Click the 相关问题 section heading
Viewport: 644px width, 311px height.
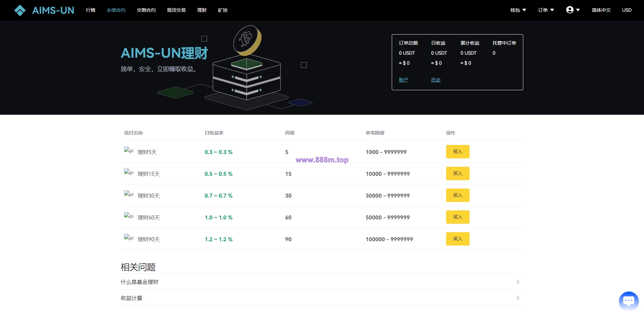point(138,267)
